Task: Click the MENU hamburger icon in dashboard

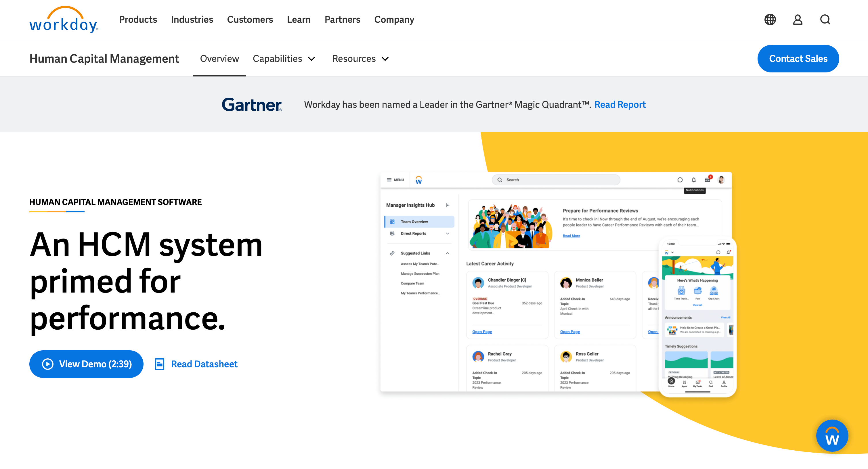Action: pyautogui.click(x=389, y=180)
